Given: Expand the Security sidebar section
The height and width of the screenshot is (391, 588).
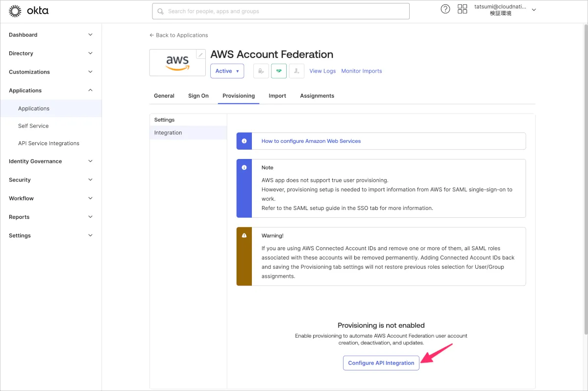Looking at the screenshot, I should click(x=50, y=180).
